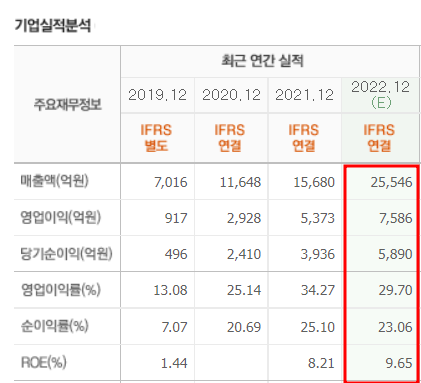Select the ROE(%) row label
This screenshot has height=383, width=421.
tap(44, 362)
